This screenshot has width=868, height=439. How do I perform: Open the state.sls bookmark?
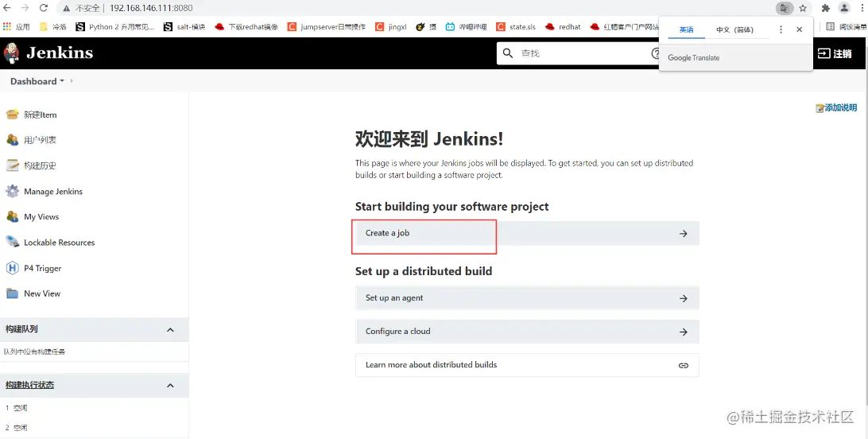click(516, 26)
